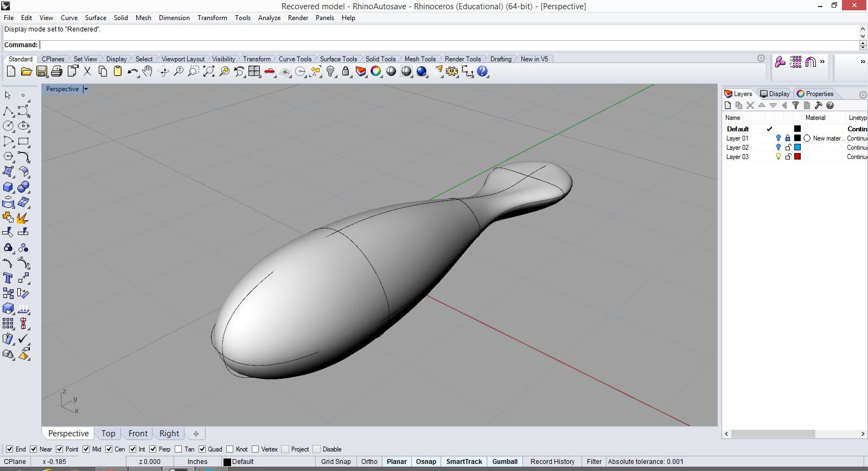Switch to the Curve Tools toolbar tab
Screen dimensions: 868x471
[x=295, y=59]
